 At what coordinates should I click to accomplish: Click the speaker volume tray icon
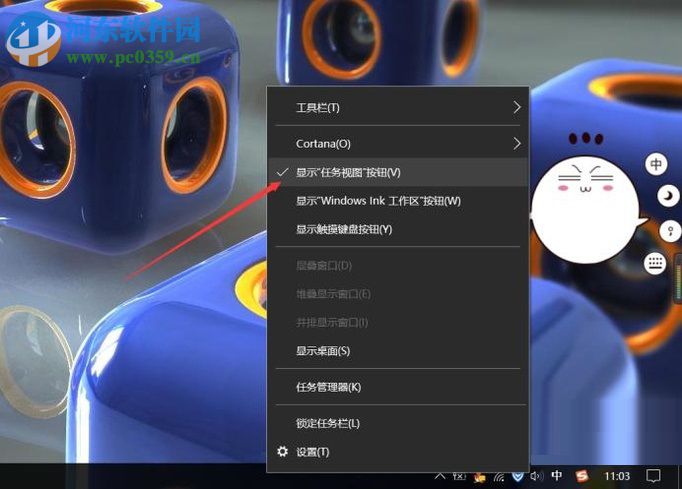click(x=536, y=477)
